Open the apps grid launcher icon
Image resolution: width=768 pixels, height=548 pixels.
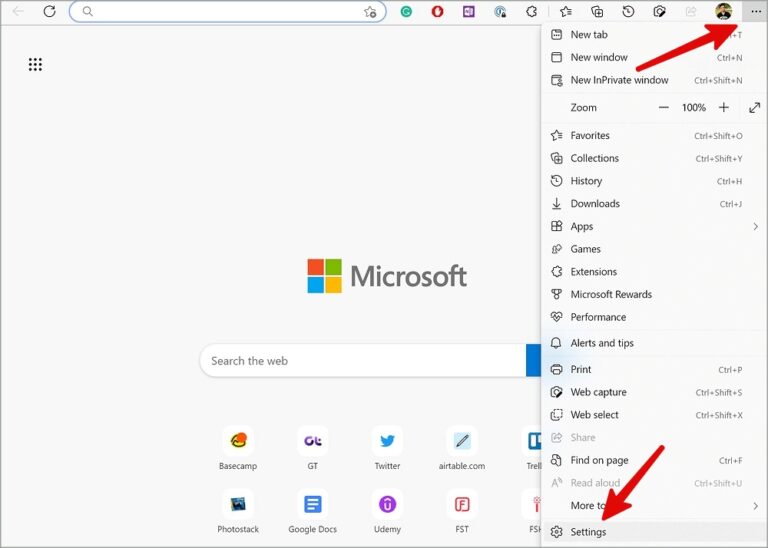pos(35,64)
